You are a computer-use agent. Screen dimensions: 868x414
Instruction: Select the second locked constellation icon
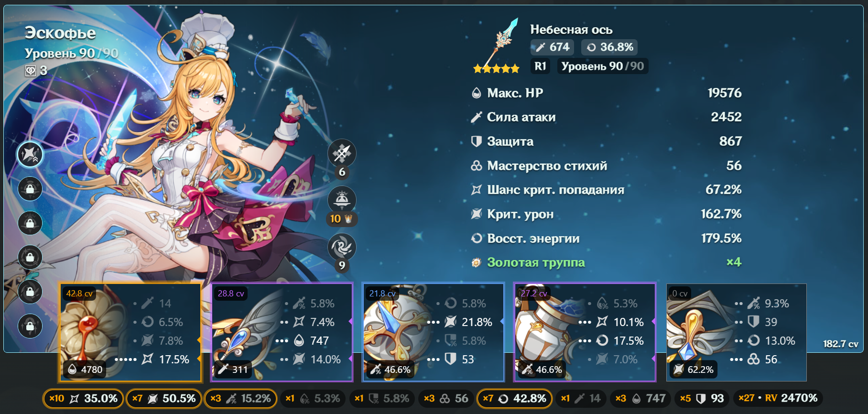[30, 223]
